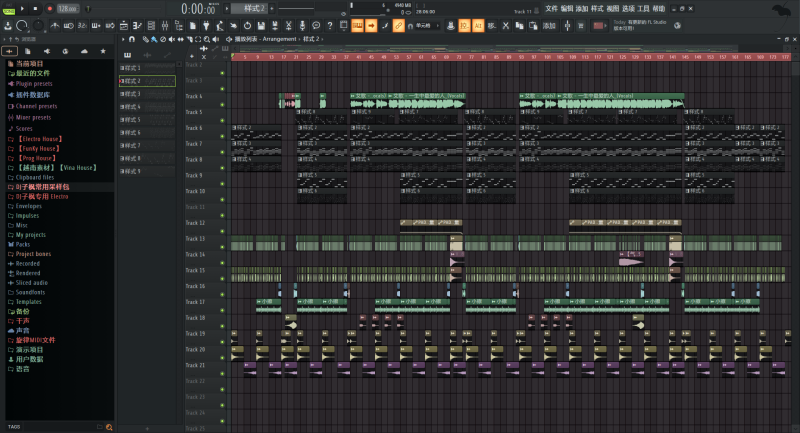Toggle the playlist magnet snap icon

click(132, 39)
